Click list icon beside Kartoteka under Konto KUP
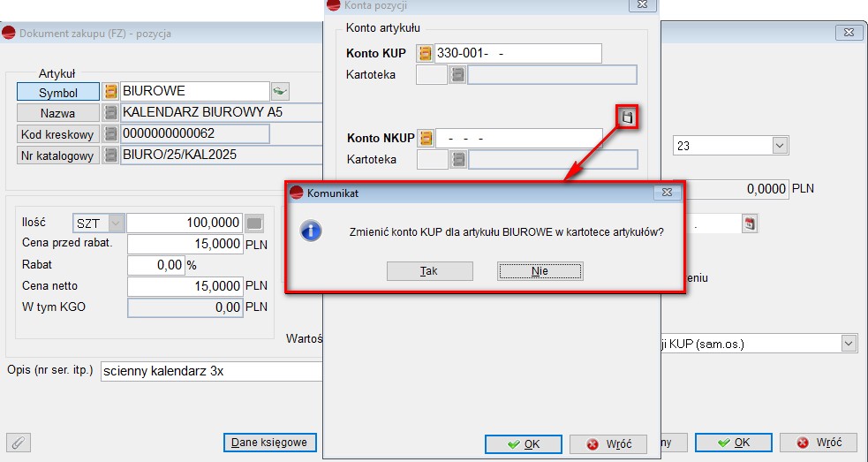868x462 pixels. click(x=457, y=75)
